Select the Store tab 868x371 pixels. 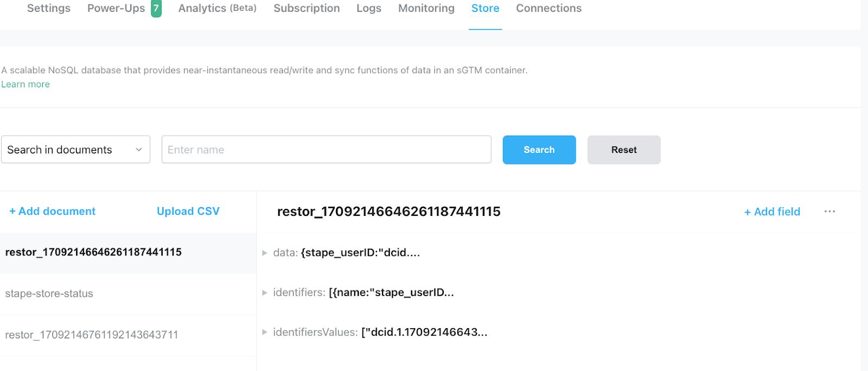click(x=485, y=8)
